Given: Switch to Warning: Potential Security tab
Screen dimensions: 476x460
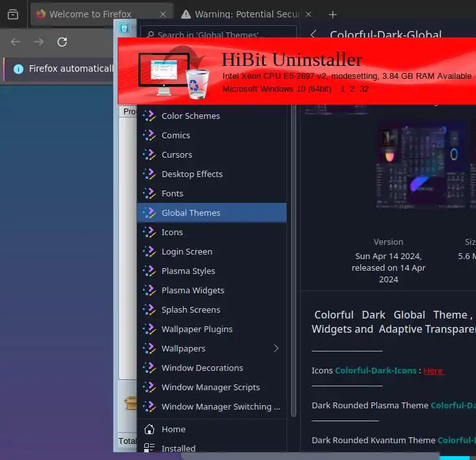Looking at the screenshot, I should (x=246, y=14).
